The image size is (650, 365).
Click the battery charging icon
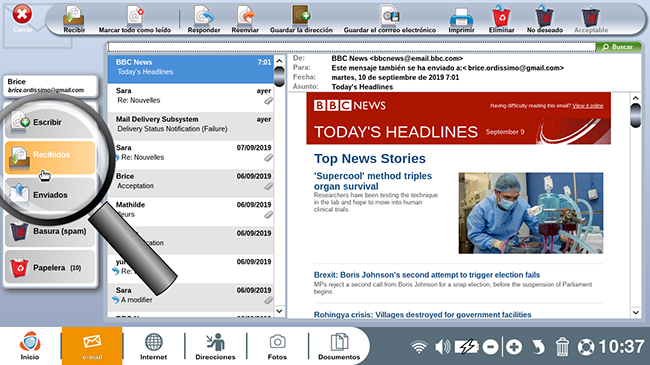point(466,347)
